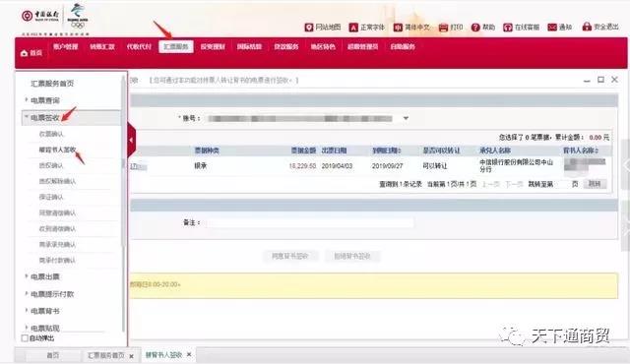The height and width of the screenshot is (364, 630).
Task: Click 出票日期 column header
Action: [x=334, y=151]
